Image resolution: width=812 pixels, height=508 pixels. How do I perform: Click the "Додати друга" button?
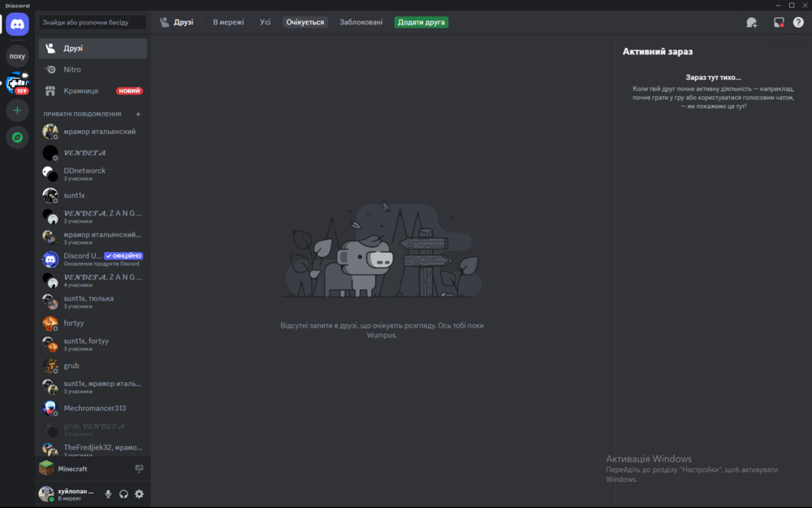coord(421,22)
